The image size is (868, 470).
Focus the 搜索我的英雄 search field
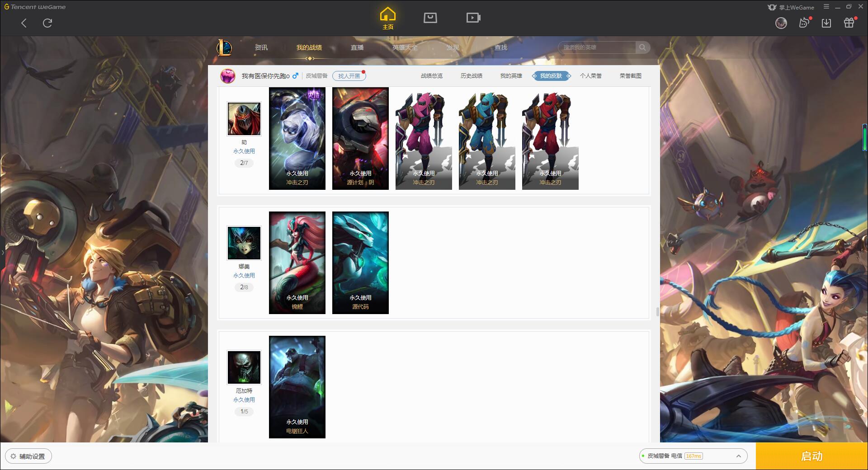[597, 47]
